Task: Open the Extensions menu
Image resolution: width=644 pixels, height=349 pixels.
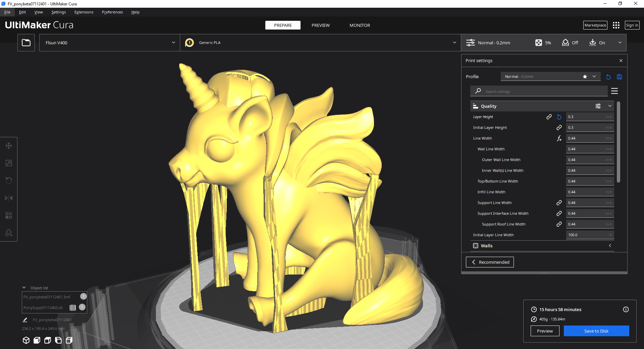Action: [x=84, y=12]
